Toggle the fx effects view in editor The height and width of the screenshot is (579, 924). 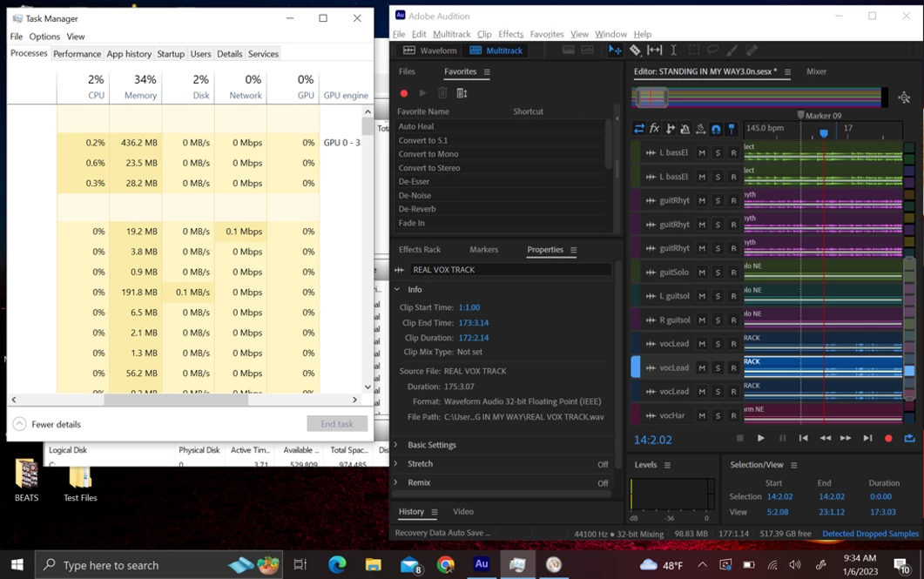click(x=654, y=128)
